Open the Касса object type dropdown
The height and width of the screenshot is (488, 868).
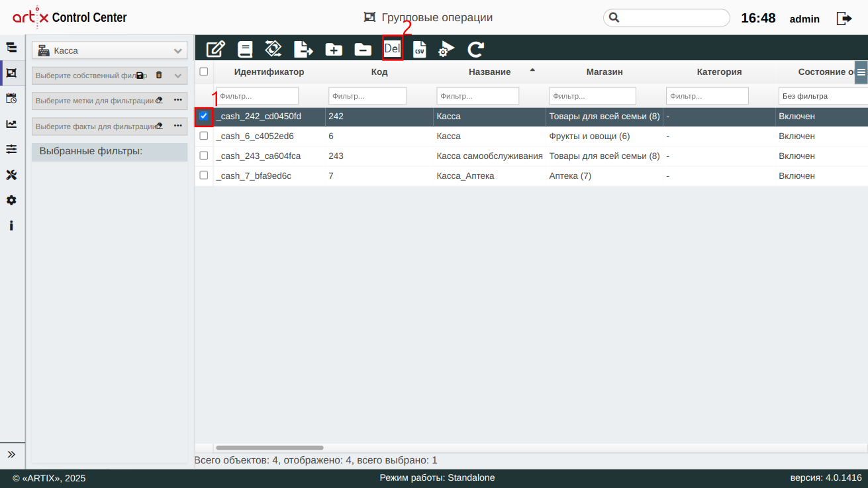tap(110, 50)
